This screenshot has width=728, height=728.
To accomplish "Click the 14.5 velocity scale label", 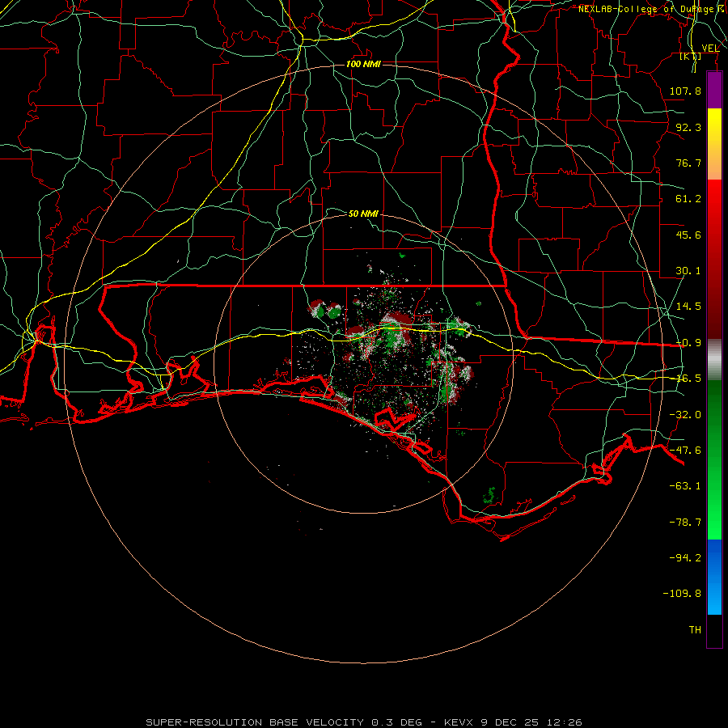I will click(688, 307).
